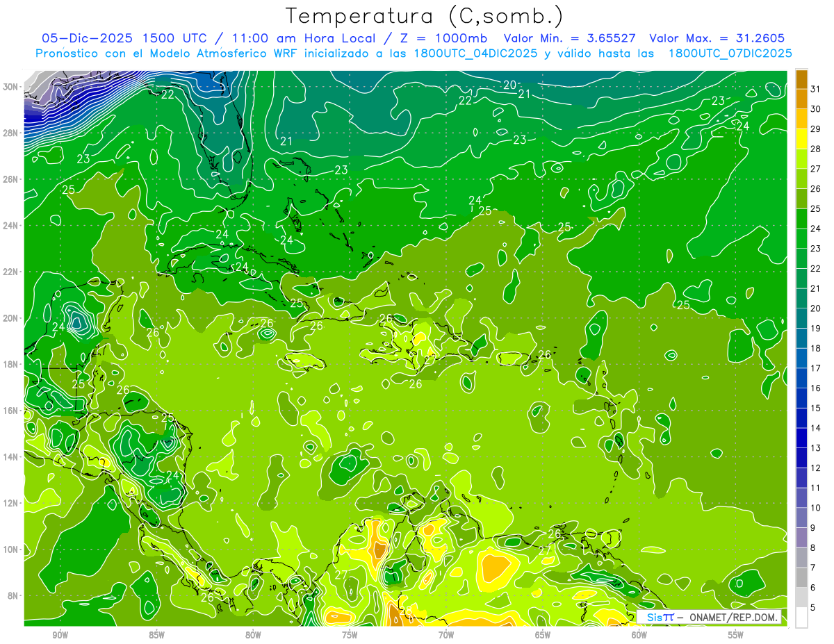The image size is (834, 644).
Task: Click color bar label 31
Action: pos(816,89)
